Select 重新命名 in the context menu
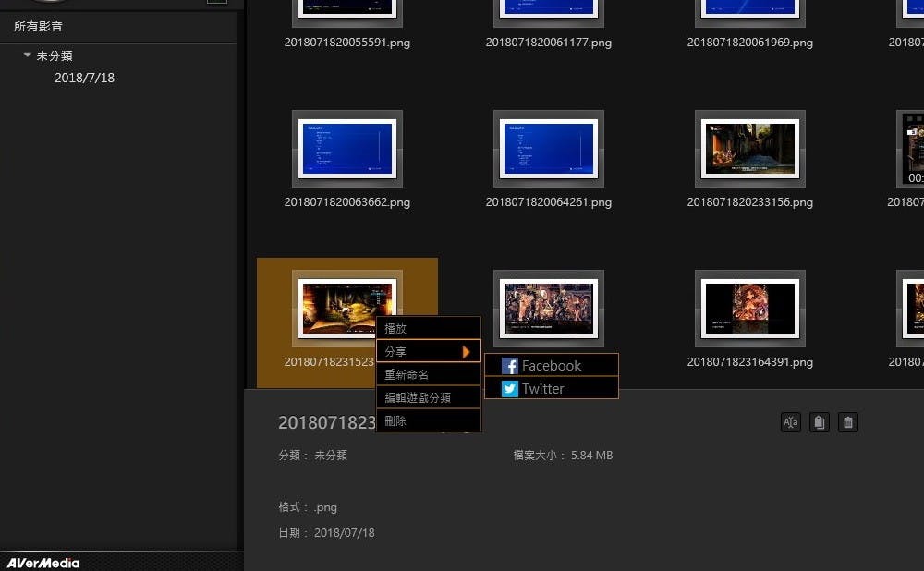The height and width of the screenshot is (571, 924). (x=428, y=375)
